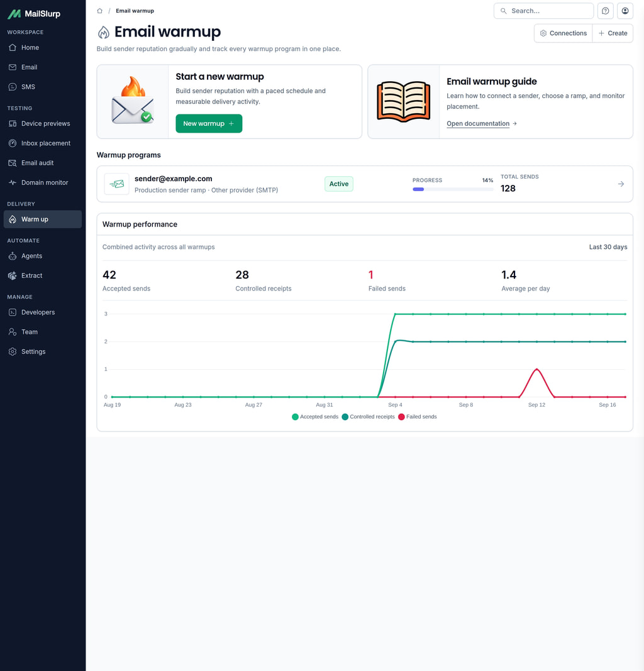644x671 pixels.
Task: Click the Warm up flame icon in the sidebar
Action: 13,219
